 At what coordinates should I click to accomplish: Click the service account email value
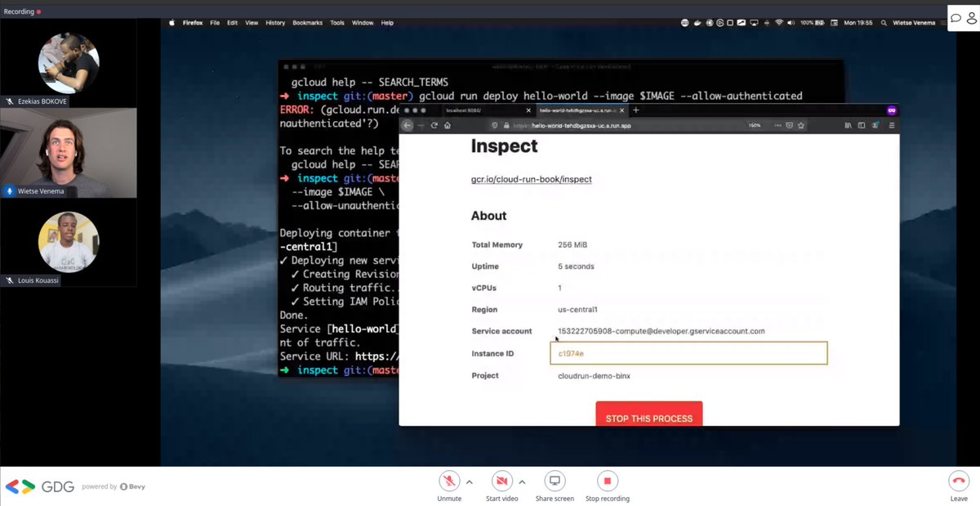(661, 331)
